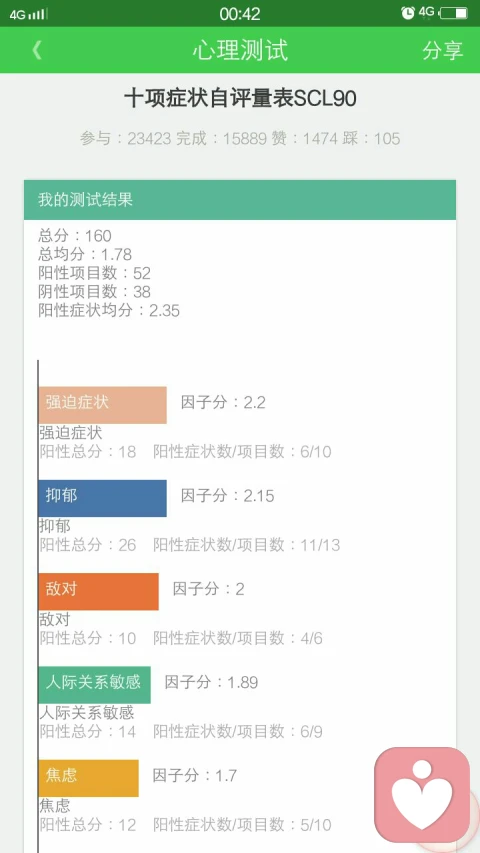480x853 pixels.
Task: Tap the 十项症状自评量表SCL90 heading
Action: (x=240, y=99)
